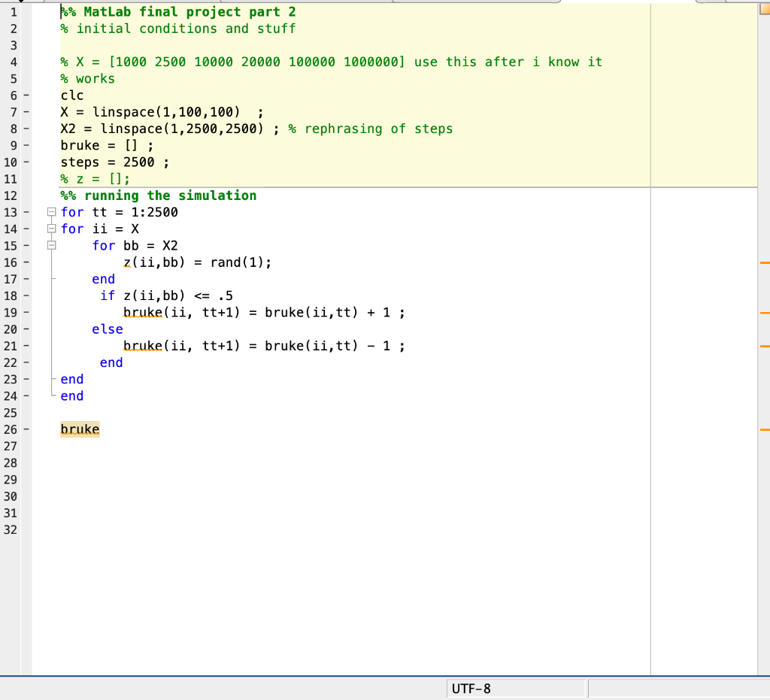Toggle breakpoint dash beside line 10
770x700 pixels.
(x=26, y=162)
